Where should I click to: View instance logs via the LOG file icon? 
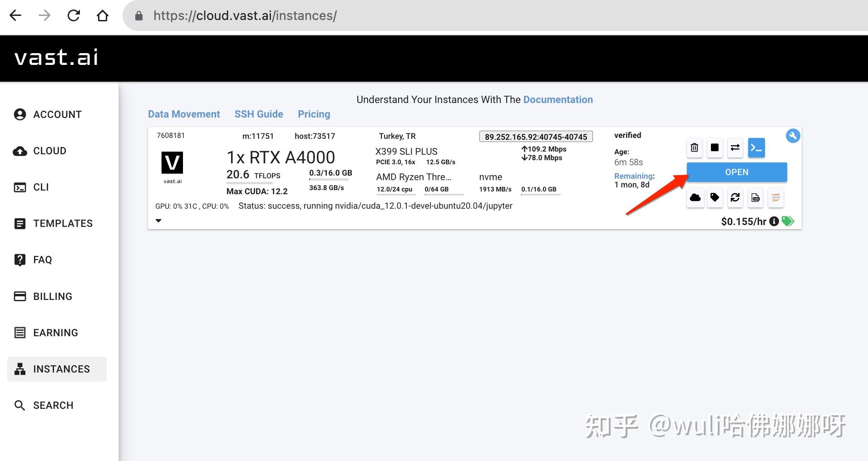tap(755, 198)
